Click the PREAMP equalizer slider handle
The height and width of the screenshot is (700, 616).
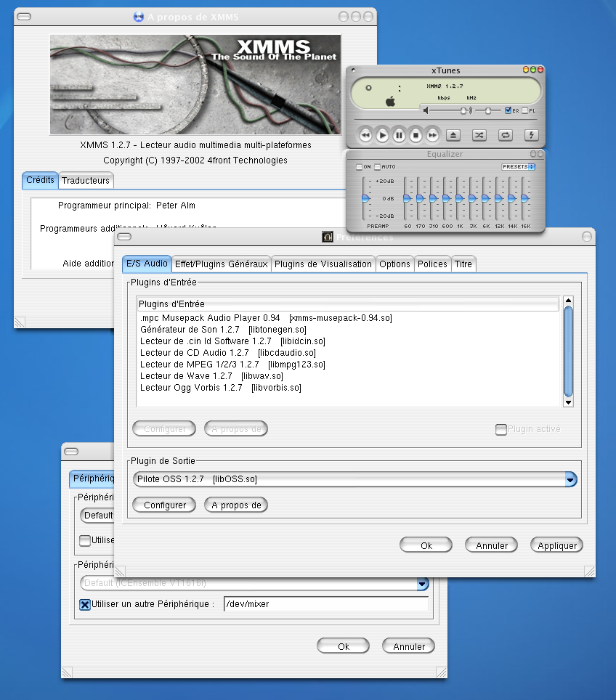(x=366, y=198)
